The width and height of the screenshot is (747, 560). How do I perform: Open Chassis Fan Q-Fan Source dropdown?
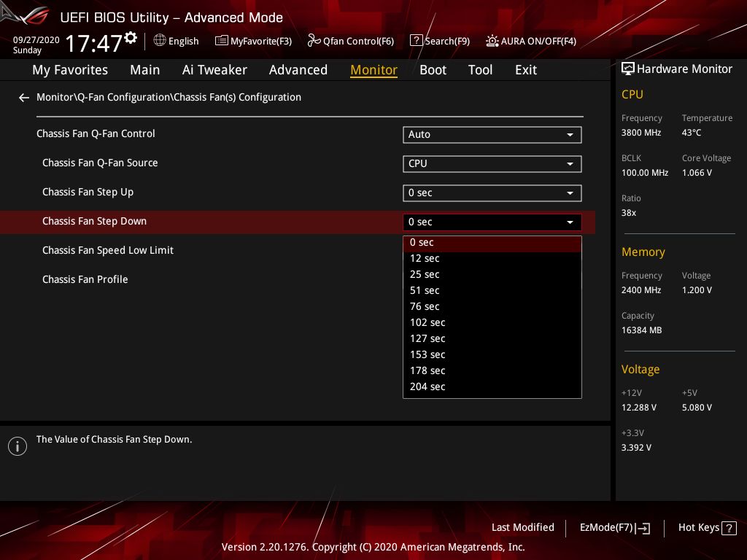click(492, 164)
